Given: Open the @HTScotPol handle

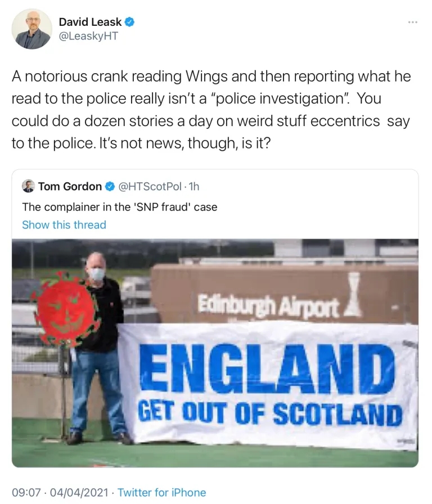Looking at the screenshot, I should pyautogui.click(x=150, y=186).
